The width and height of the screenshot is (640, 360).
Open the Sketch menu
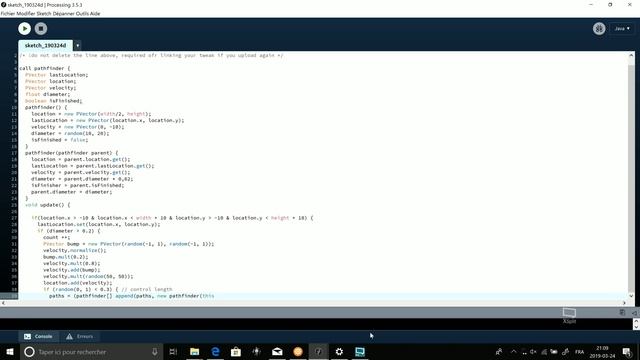[x=44, y=13]
